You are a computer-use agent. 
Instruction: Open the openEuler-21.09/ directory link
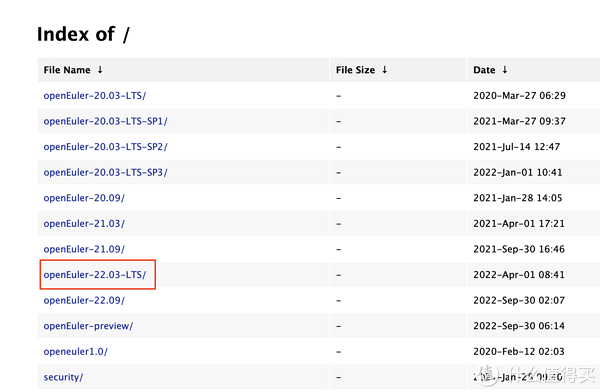(84, 249)
